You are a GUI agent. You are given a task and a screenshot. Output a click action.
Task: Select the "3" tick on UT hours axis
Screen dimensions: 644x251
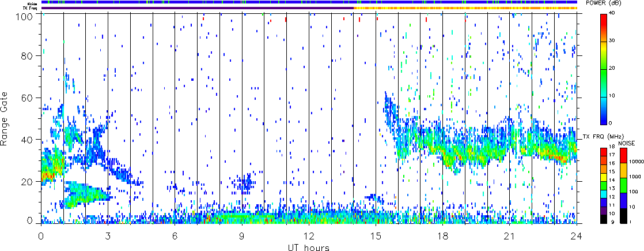click(x=108, y=236)
